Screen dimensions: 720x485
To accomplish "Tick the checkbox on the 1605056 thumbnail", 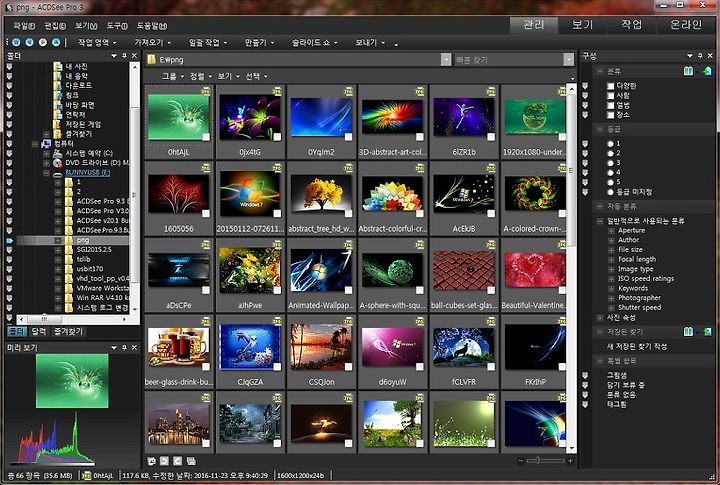I will point(206,214).
